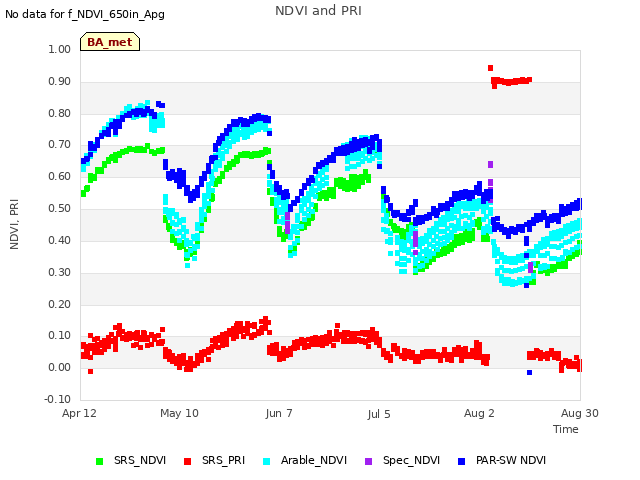Viewport: 640px width, 480px height.
Task: Click the 0.30 y-axis tick label
Action: coord(60,272)
